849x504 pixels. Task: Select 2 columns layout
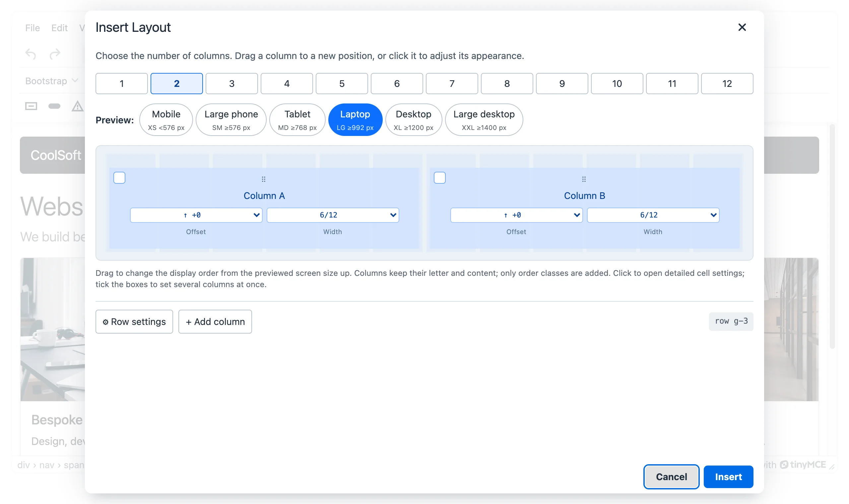[x=176, y=84]
